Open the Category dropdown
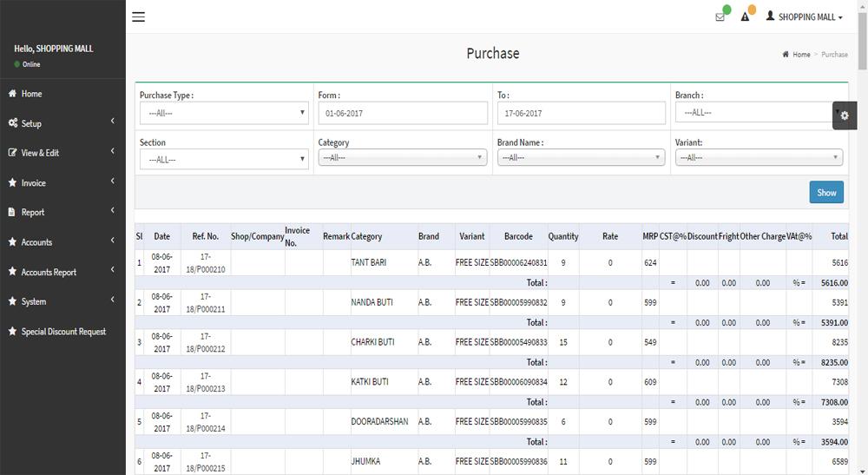 [x=403, y=157]
